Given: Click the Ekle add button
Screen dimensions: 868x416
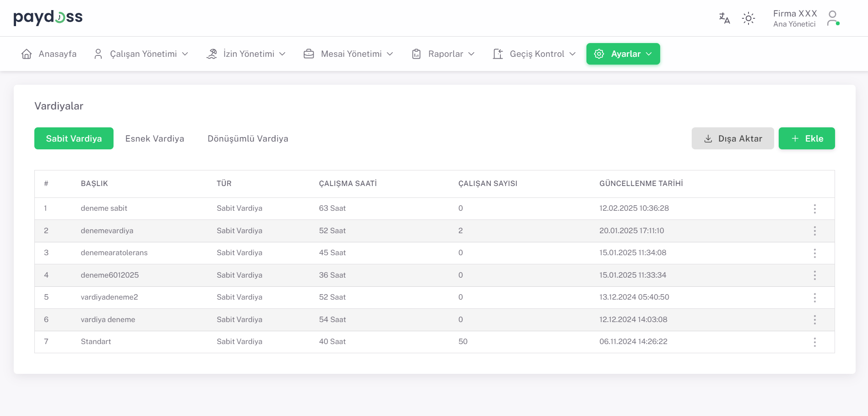Looking at the screenshot, I should pos(807,139).
